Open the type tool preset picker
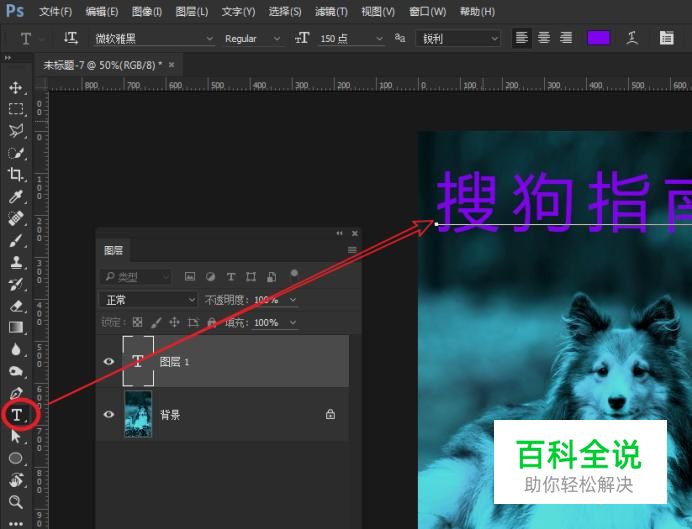 pos(31,39)
